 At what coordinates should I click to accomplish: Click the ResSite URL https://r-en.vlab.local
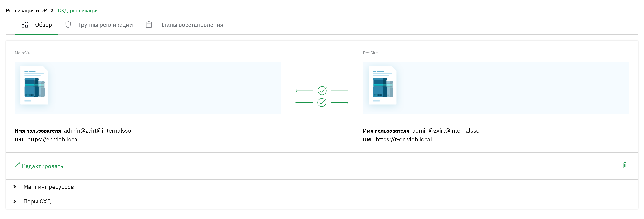[404, 139]
